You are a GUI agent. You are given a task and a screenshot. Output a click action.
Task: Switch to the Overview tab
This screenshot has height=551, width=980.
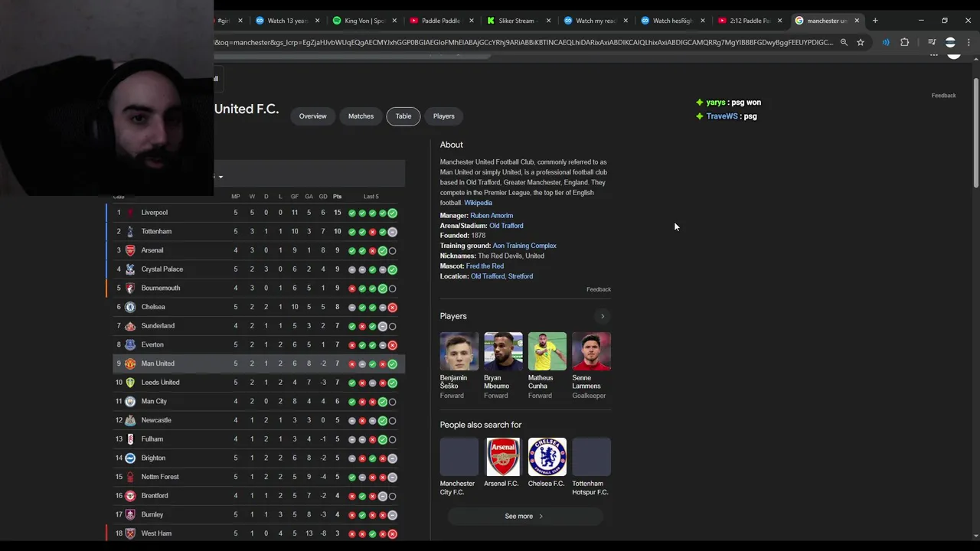(x=312, y=116)
